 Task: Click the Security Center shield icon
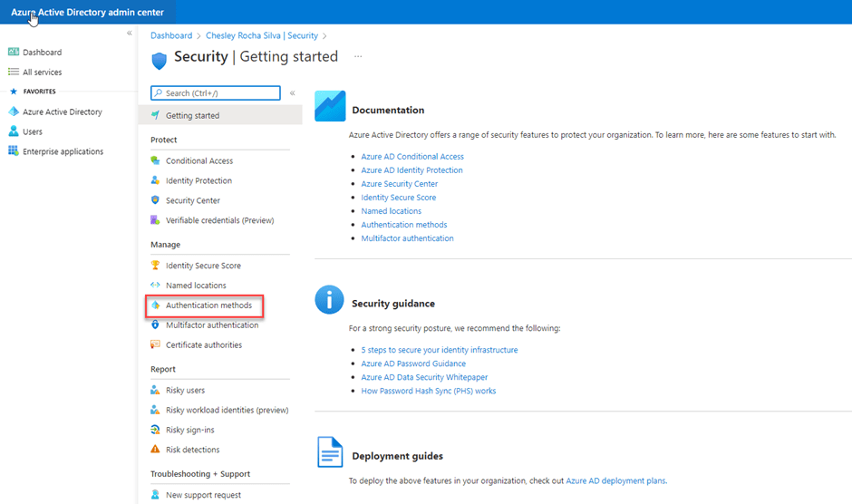[155, 200]
